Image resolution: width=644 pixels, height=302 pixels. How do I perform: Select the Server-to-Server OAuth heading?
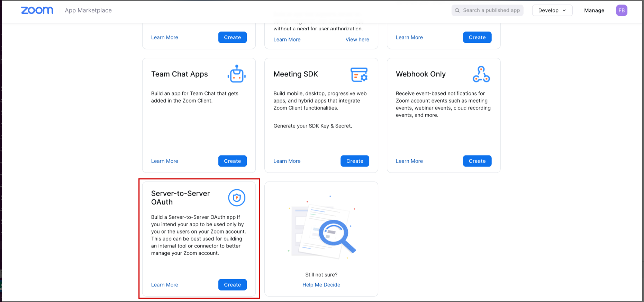coord(181,198)
